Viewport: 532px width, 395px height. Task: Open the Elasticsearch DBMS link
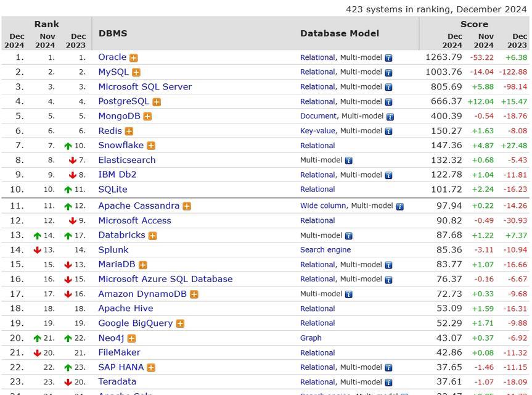click(127, 160)
